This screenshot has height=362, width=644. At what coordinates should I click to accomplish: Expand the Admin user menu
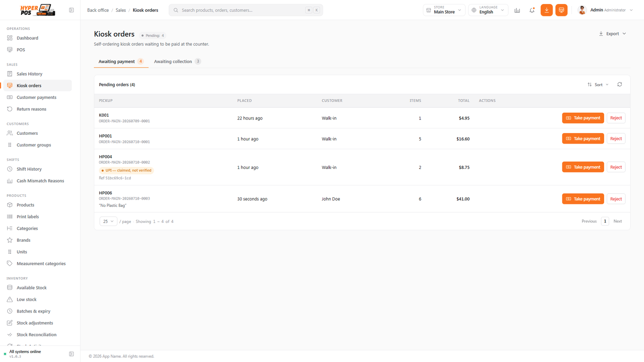click(x=605, y=10)
